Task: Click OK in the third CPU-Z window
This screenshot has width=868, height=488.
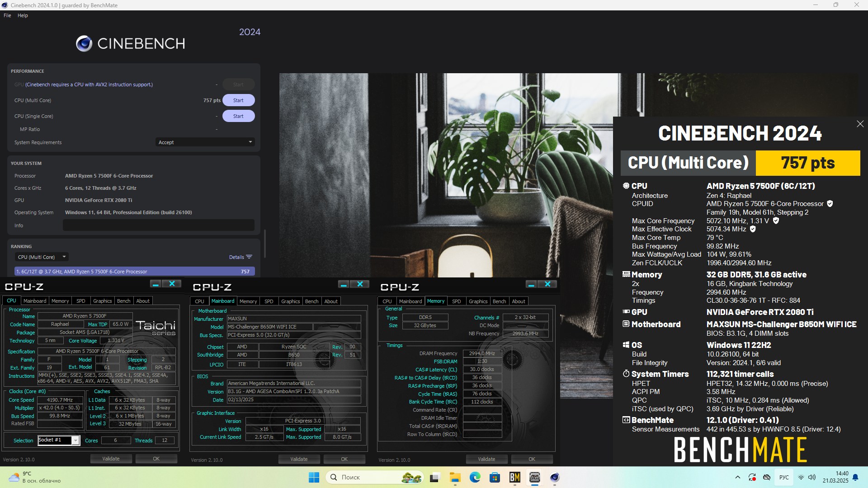Action: (x=532, y=459)
